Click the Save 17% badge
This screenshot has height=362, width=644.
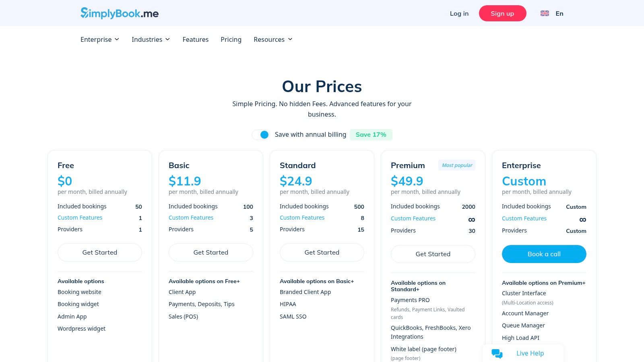point(371,134)
